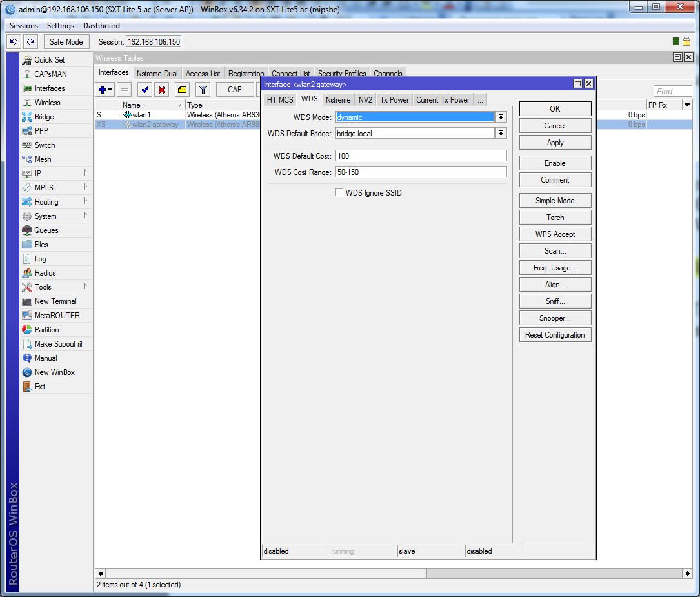Screen dimensions: 700x597
Task: Open the more tabs "..." expander
Action: (480, 100)
